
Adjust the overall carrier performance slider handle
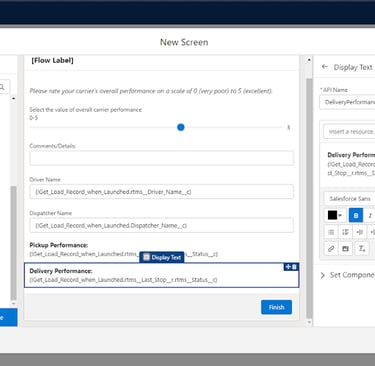[x=181, y=127]
